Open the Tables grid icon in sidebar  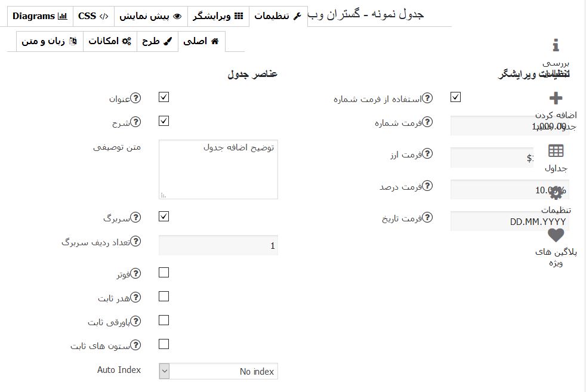[556, 151]
